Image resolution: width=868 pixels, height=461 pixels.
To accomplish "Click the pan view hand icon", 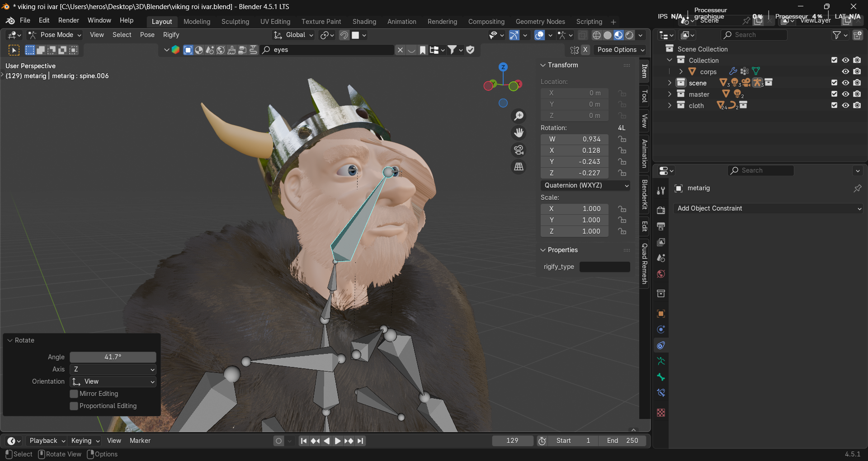I will pos(519,133).
